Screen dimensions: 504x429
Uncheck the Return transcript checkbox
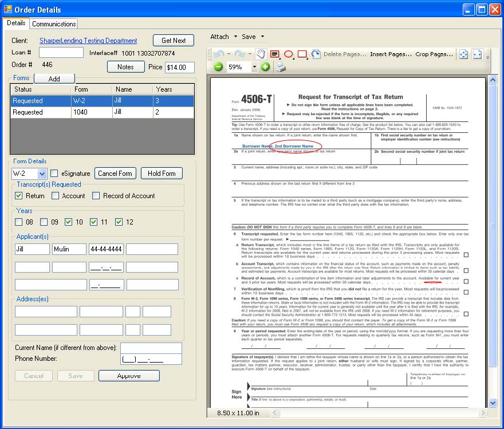point(19,195)
